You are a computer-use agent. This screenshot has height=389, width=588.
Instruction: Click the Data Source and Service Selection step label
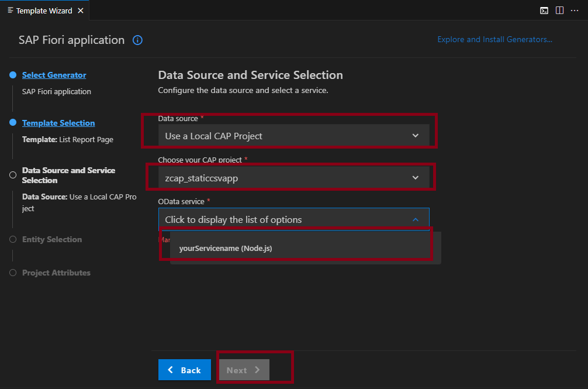pos(68,175)
